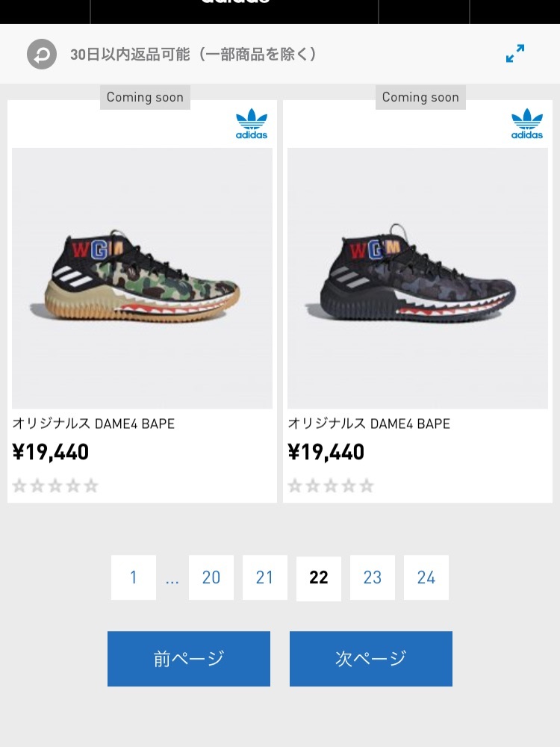Click adidas trefoil logo on green camo shoe card
The image size is (560, 747).
252,124
